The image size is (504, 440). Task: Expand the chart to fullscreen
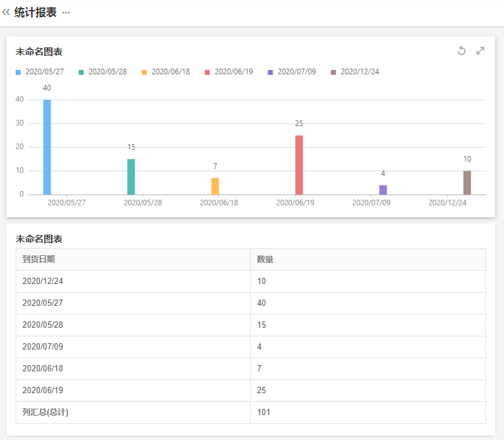click(x=480, y=51)
